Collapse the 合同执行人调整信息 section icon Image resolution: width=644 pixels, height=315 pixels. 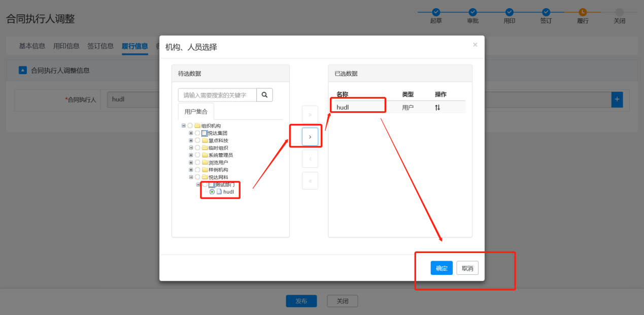[x=23, y=71]
